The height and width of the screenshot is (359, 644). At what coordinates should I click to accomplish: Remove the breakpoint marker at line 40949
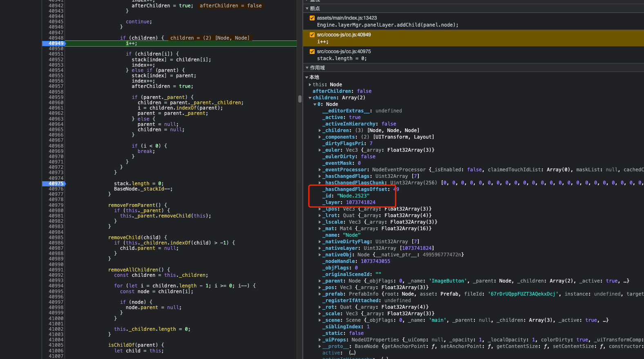click(x=56, y=43)
